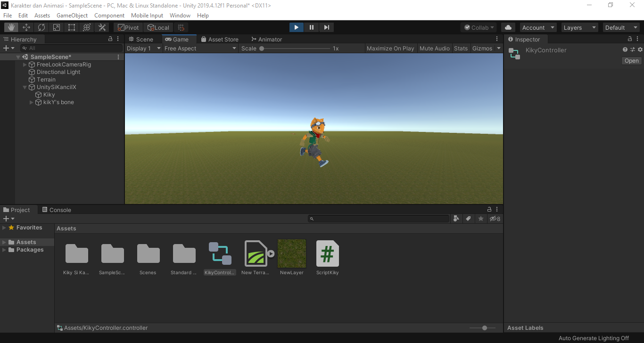Open the Collab dropdown
Viewport: 644px width, 343px height.
click(479, 27)
